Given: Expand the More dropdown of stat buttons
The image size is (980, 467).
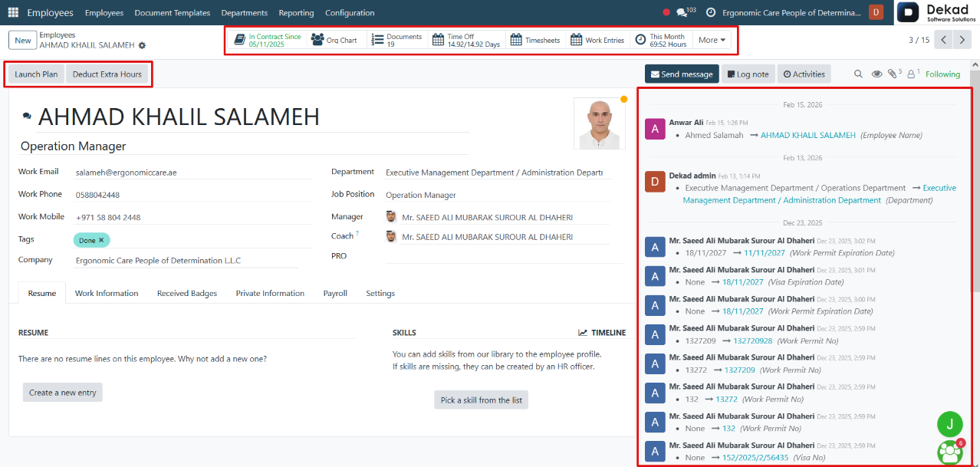Looking at the screenshot, I should click(x=712, y=40).
